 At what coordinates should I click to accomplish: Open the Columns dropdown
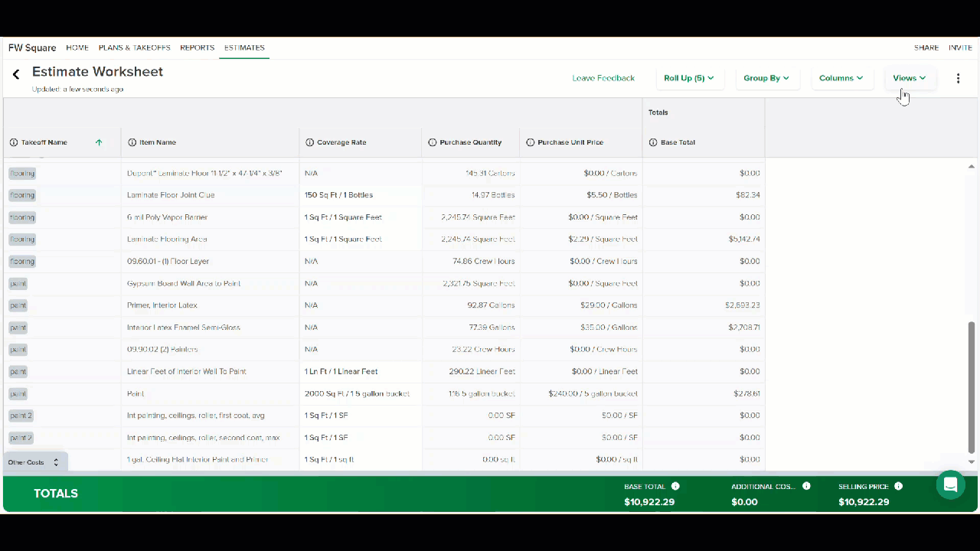point(841,78)
